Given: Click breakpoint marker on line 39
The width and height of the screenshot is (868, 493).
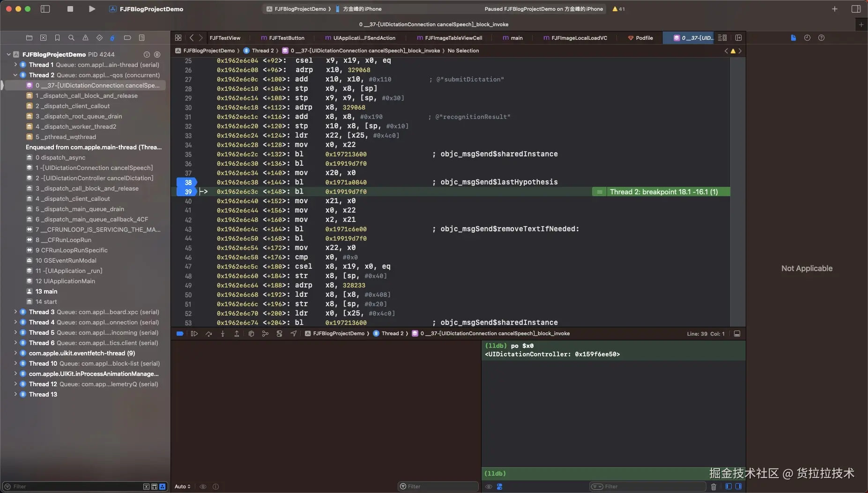Looking at the screenshot, I should tap(187, 192).
